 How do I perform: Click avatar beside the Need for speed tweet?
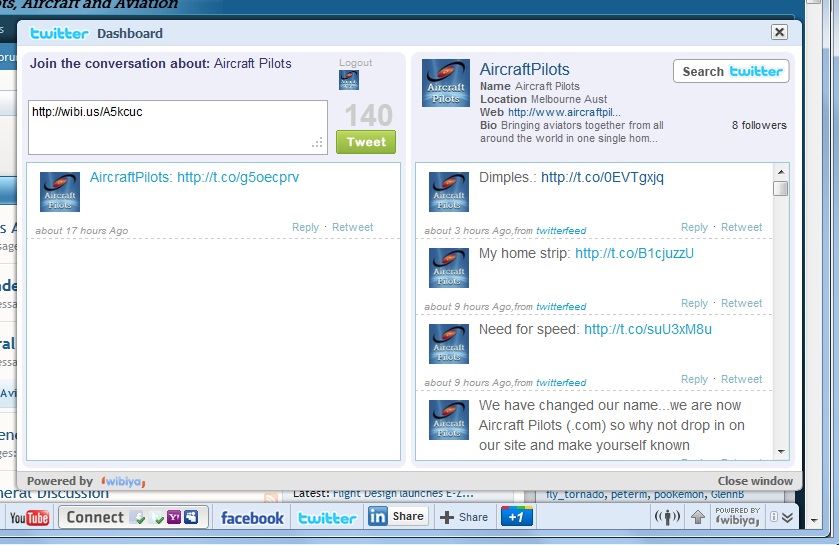point(449,344)
